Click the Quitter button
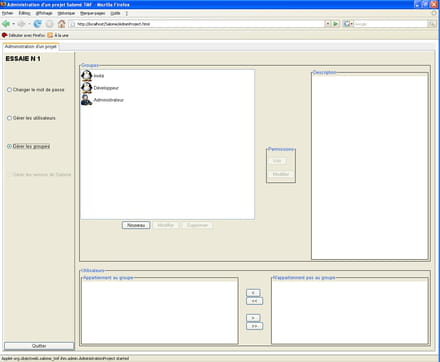The height and width of the screenshot is (362, 440). [x=39, y=346]
